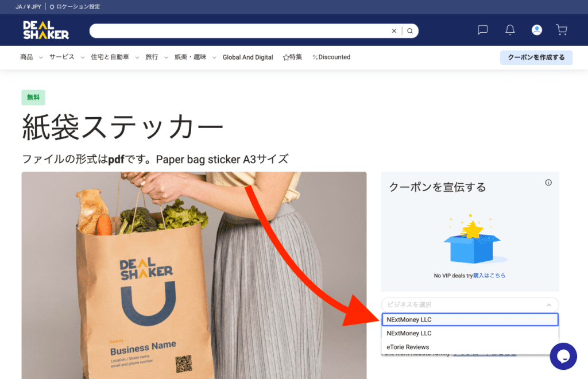Expand the 娯楽・趣味 category chevron
The image size is (588, 379).
click(x=214, y=57)
